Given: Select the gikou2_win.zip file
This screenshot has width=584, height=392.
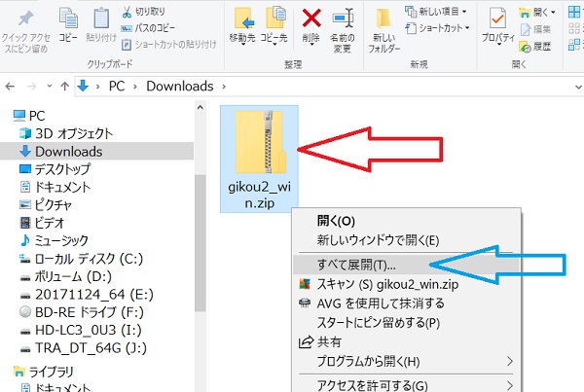Looking at the screenshot, I should click(259, 156).
